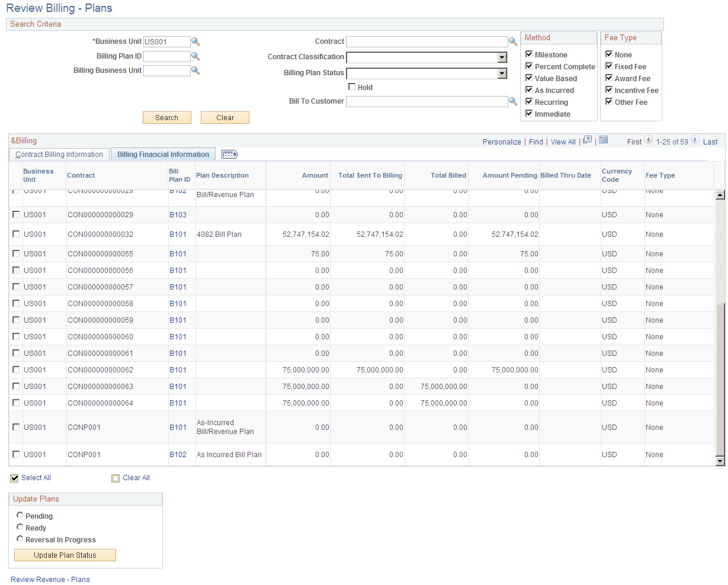Disable the Incentive Fee filter
Image resolution: width=728 pixels, height=585 pixels.
[x=608, y=90]
